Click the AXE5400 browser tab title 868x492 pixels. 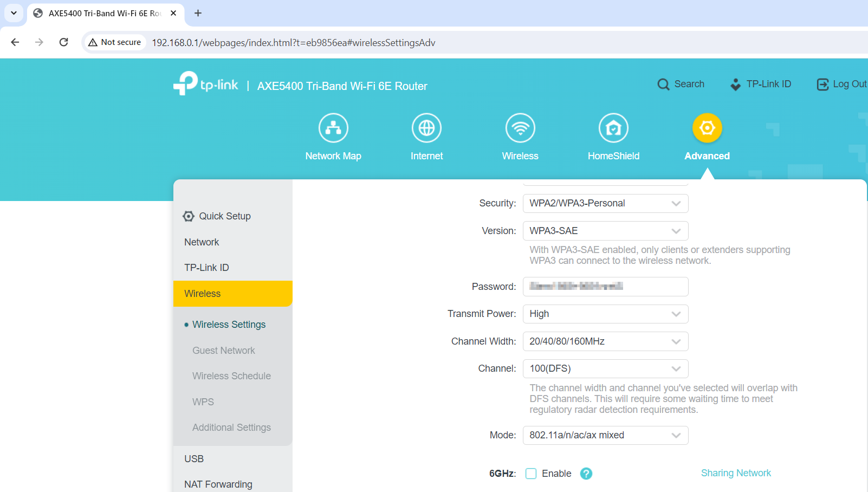point(105,13)
